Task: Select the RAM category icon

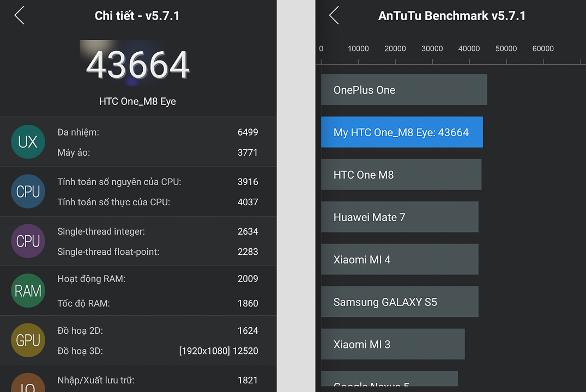Action: tap(28, 291)
